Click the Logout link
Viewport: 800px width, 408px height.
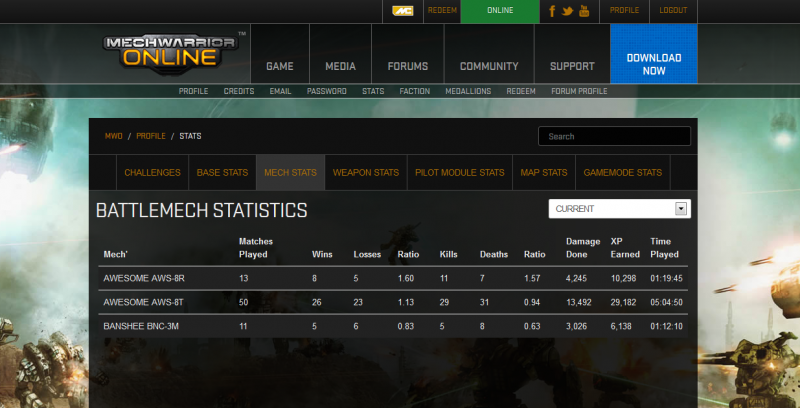673,11
